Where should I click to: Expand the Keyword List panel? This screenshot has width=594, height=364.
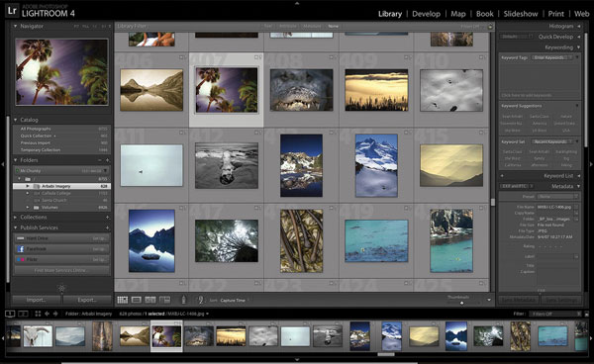point(579,176)
